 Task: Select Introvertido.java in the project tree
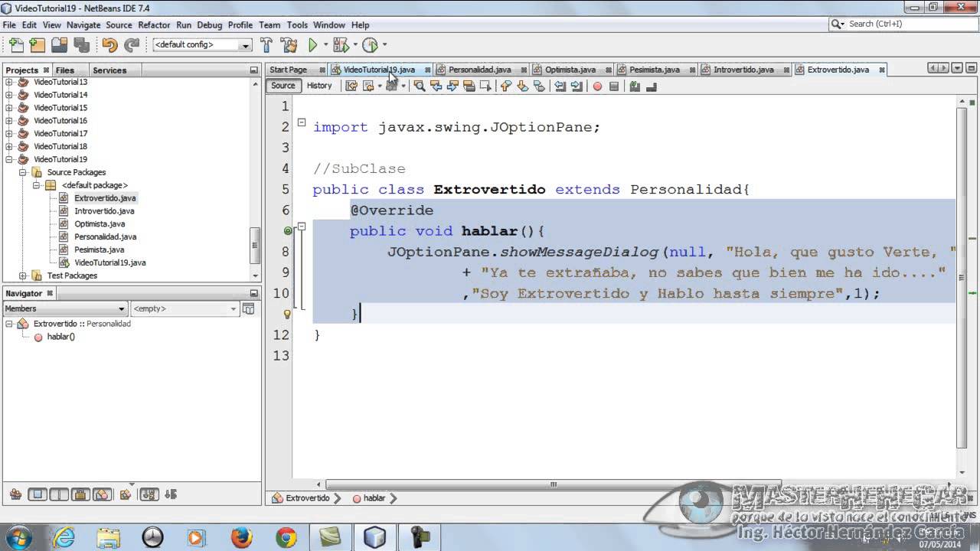pyautogui.click(x=104, y=211)
